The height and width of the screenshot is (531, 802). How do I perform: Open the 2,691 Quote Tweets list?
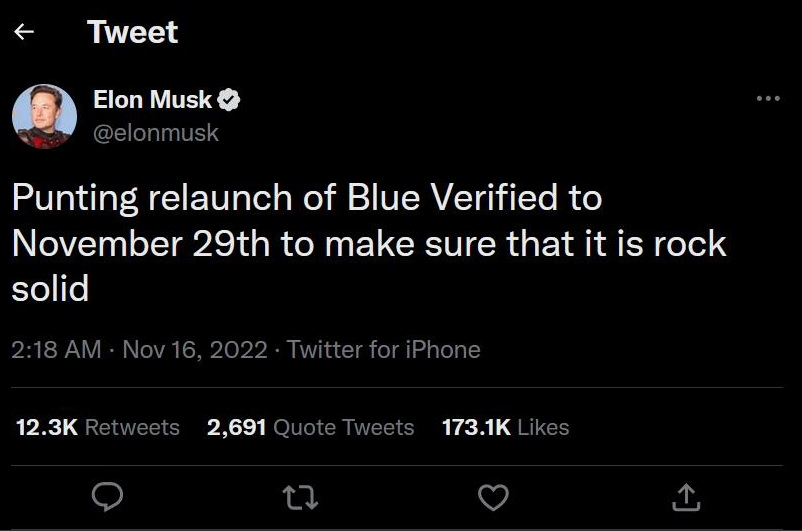[310, 427]
